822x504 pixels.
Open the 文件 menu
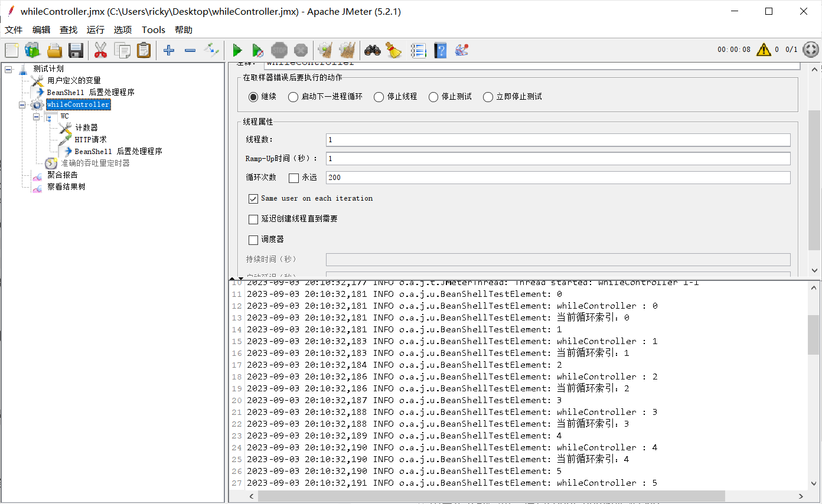pos(14,30)
